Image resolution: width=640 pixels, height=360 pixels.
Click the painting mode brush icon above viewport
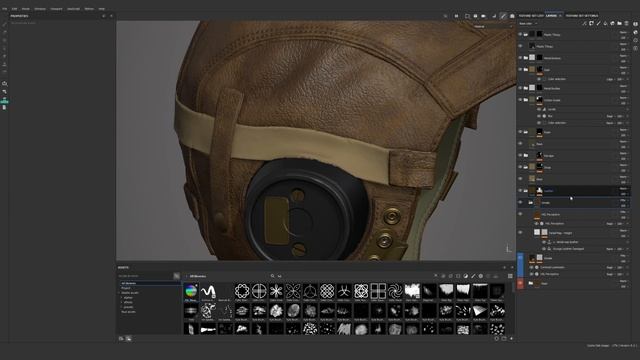click(x=503, y=16)
